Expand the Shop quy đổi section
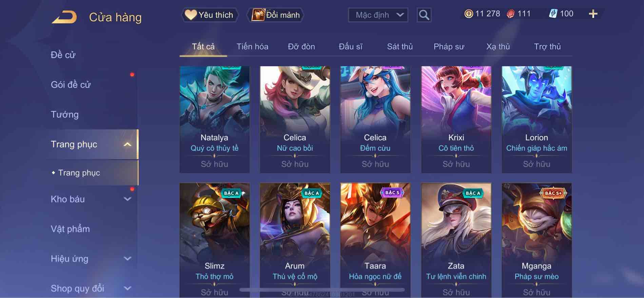The width and height of the screenshot is (644, 298). click(x=127, y=288)
